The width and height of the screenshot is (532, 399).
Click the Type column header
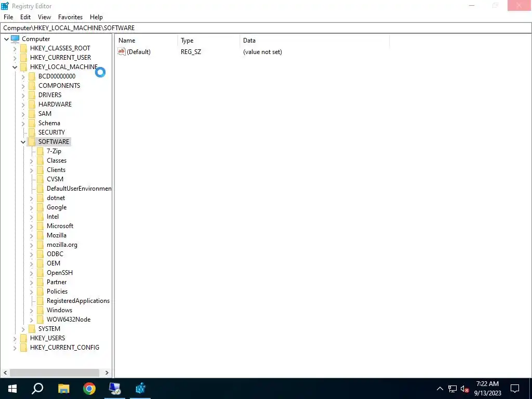pyautogui.click(x=209, y=41)
